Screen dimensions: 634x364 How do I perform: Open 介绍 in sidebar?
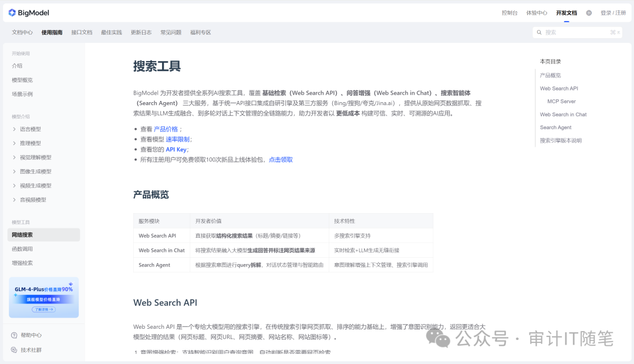click(17, 66)
